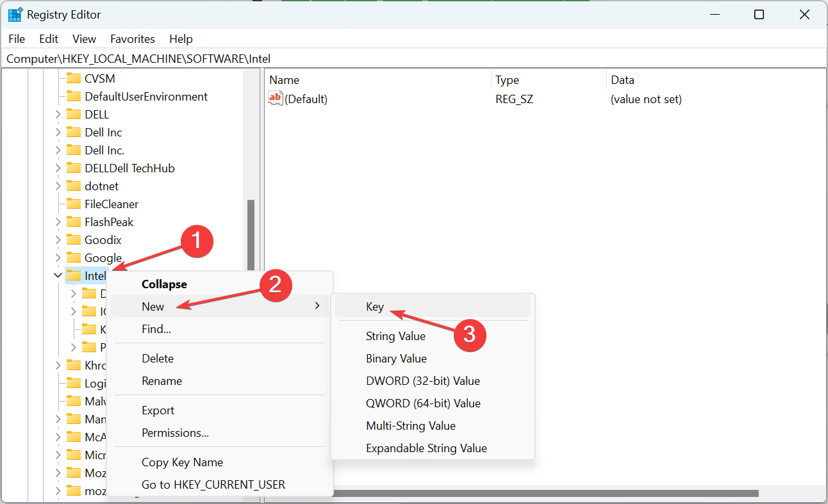The width and height of the screenshot is (828, 504).
Task: Click the Type column header
Action: pos(549,80)
